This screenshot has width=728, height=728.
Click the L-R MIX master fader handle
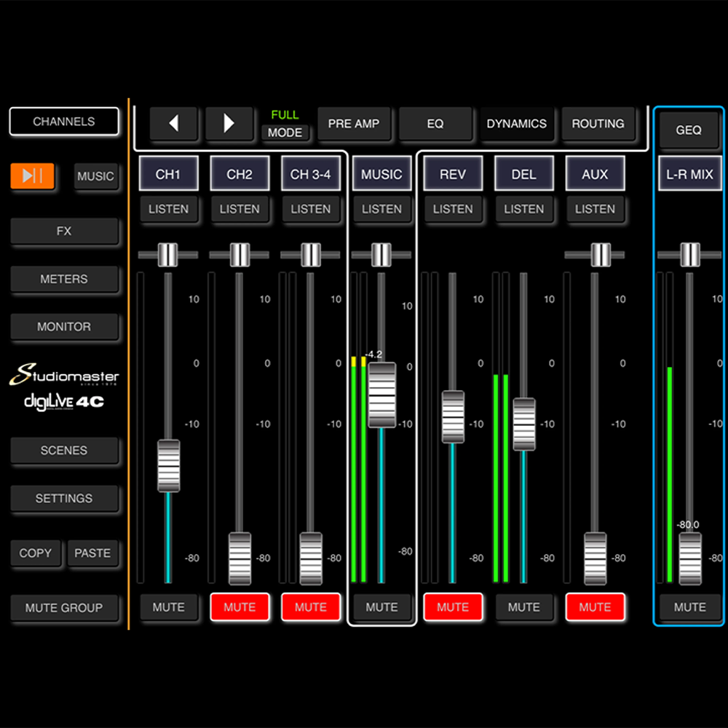[690, 558]
